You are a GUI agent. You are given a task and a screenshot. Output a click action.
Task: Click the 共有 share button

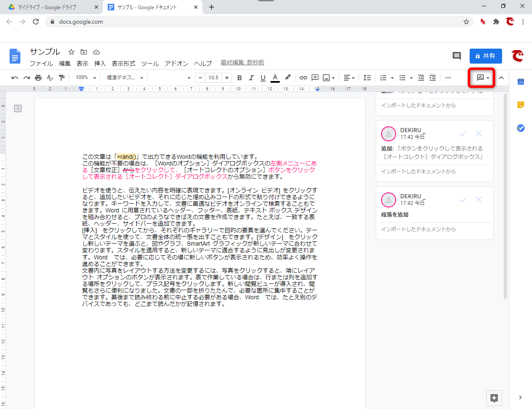(x=486, y=56)
